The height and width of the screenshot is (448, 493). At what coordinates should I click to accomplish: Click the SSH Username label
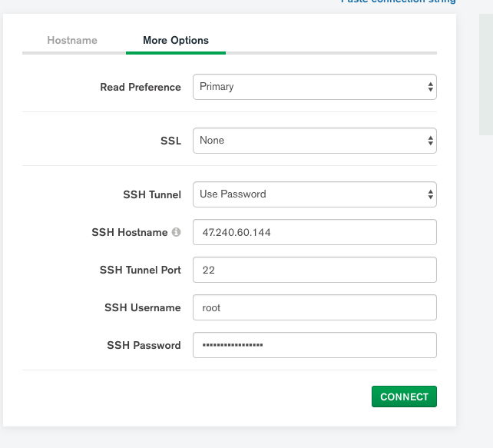point(143,308)
